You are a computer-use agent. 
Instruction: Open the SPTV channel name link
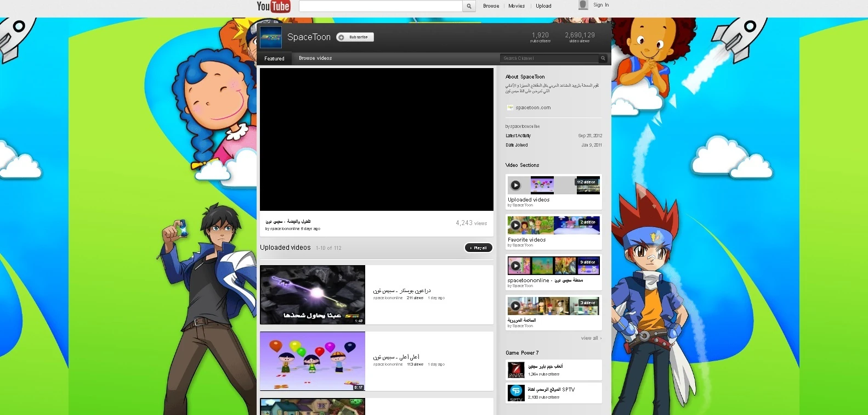(x=551, y=389)
